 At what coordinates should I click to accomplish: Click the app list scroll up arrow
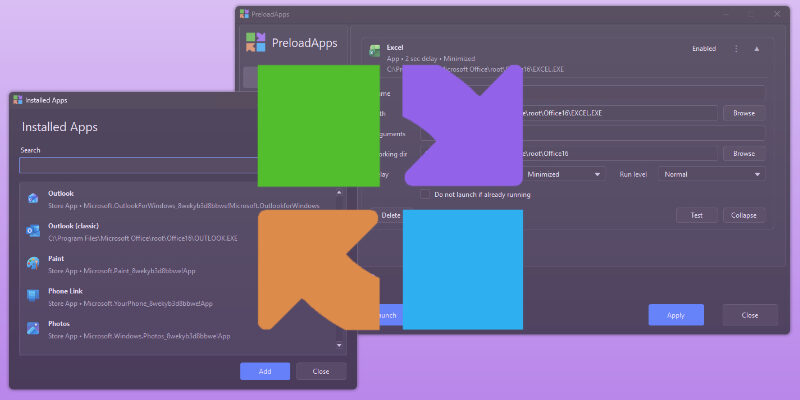(x=339, y=192)
